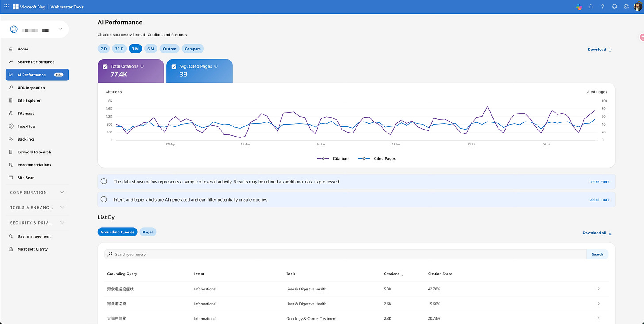Click the pink floating extension button
Viewport: 644px width, 324px height.
[x=641, y=37]
